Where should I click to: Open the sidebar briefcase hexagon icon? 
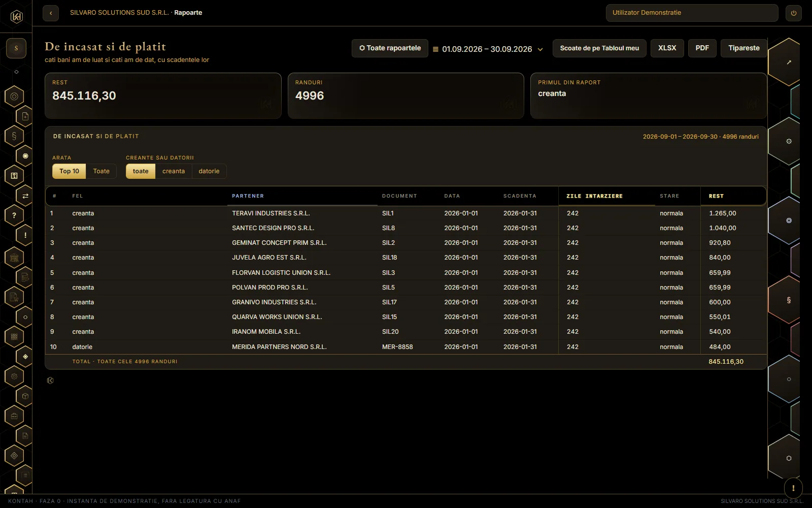pyautogui.click(x=14, y=416)
